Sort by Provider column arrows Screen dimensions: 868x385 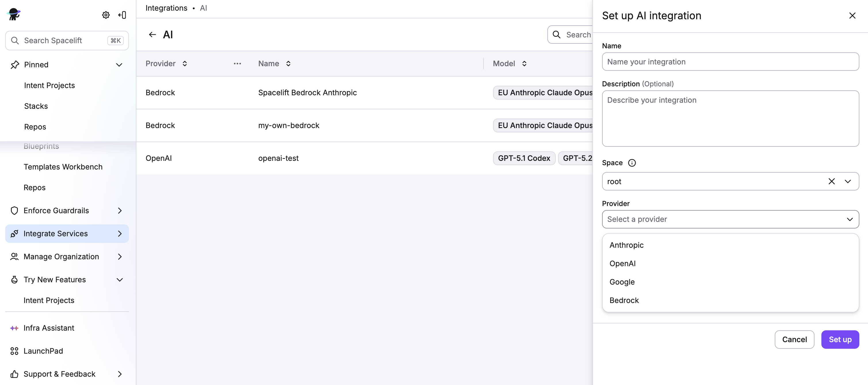185,64
